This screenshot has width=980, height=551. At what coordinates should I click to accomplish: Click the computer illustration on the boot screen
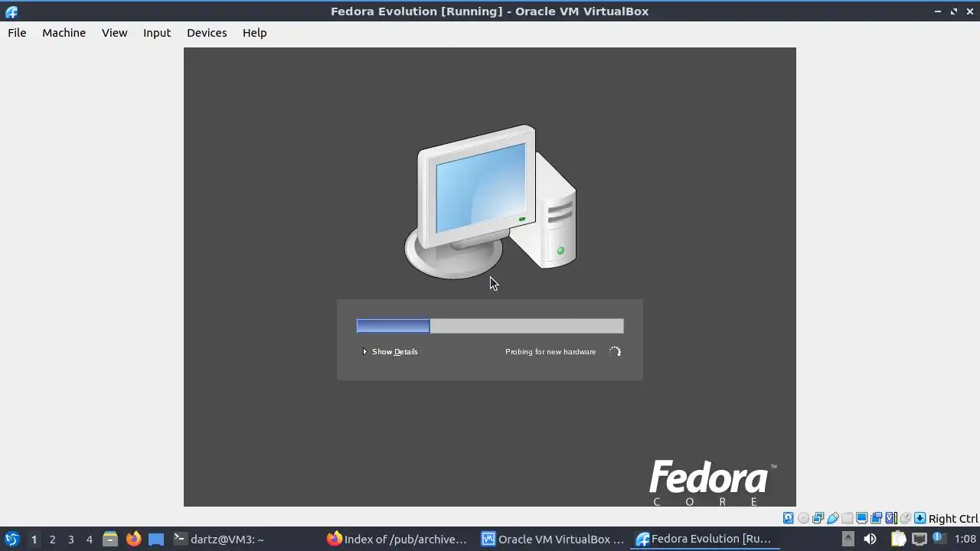point(490,202)
